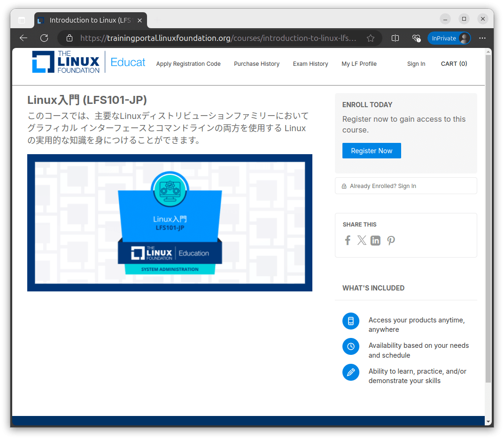This screenshot has width=504, height=439.
Task: Open the browser settings menu
Action: coord(482,38)
